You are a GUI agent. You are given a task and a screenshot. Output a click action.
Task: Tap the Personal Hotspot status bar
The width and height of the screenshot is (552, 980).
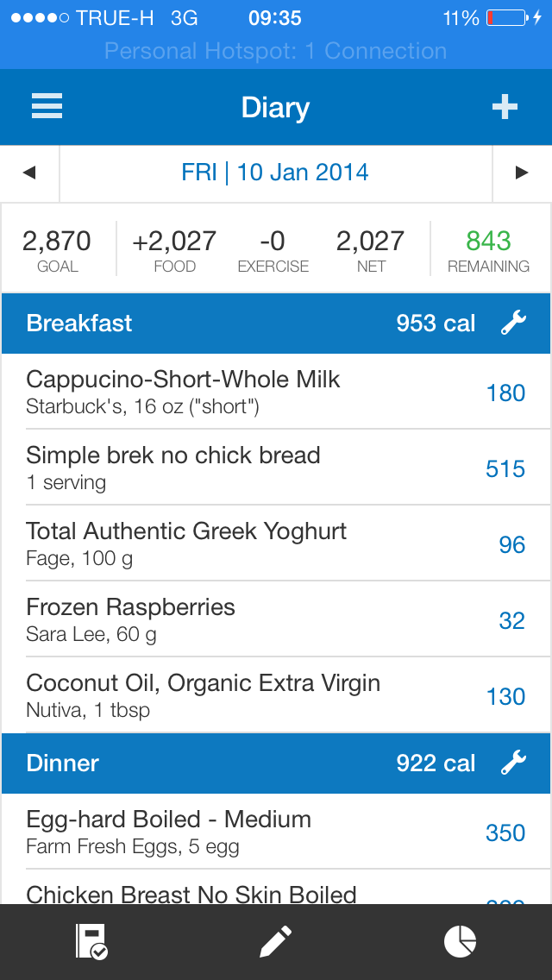point(276,52)
